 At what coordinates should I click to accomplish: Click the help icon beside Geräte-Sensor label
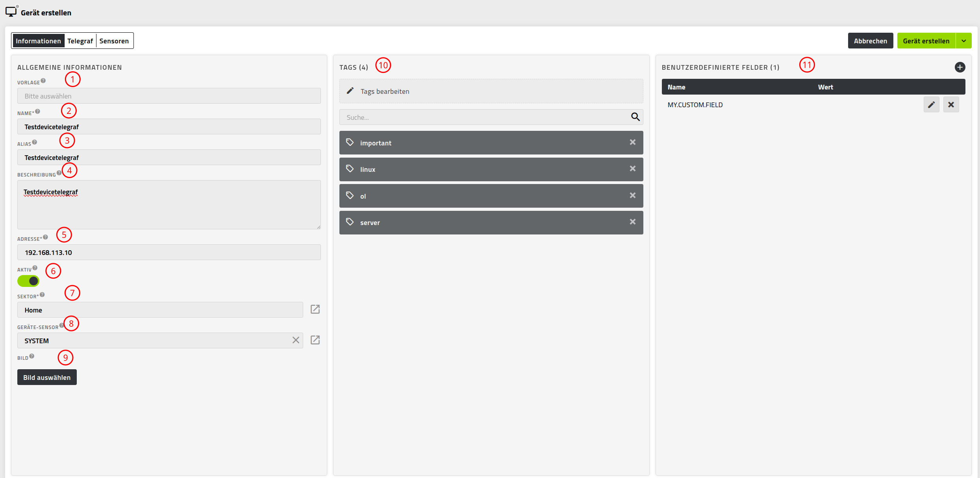click(61, 325)
